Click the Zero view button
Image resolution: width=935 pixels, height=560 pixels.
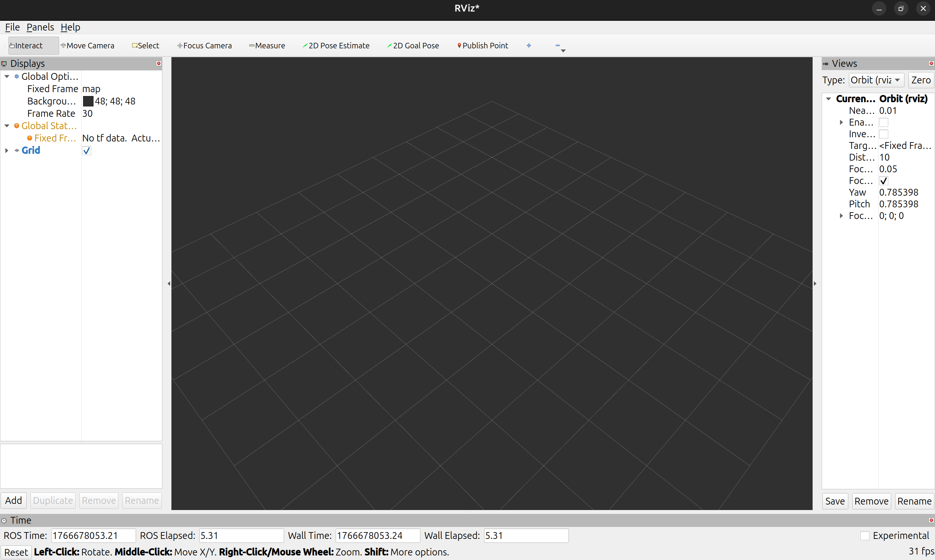click(x=921, y=80)
